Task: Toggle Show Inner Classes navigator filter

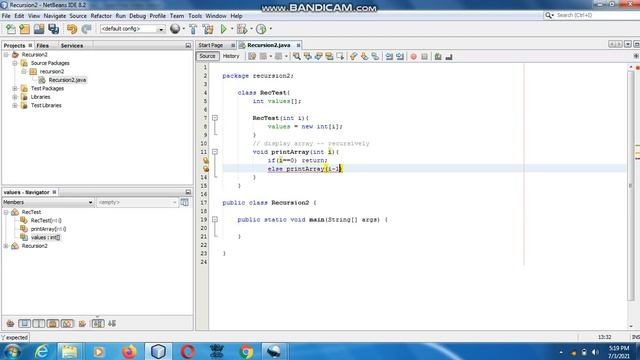Action: pyautogui.click(x=67, y=324)
